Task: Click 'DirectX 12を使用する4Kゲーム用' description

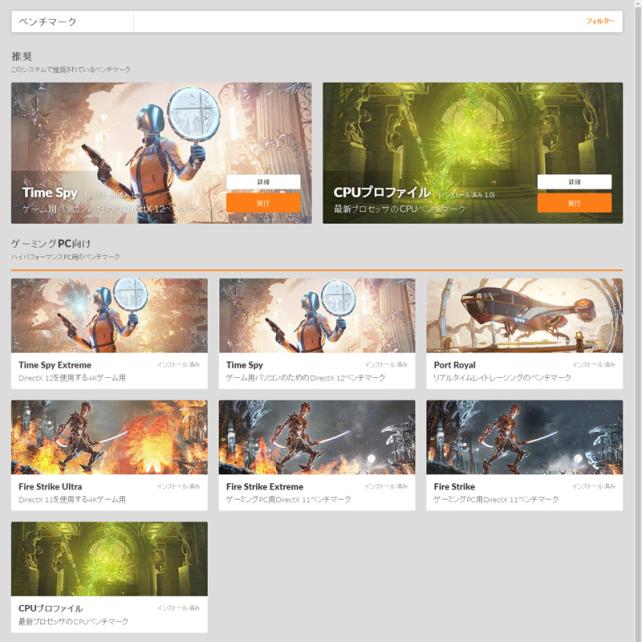Action: pyautogui.click(x=72, y=378)
